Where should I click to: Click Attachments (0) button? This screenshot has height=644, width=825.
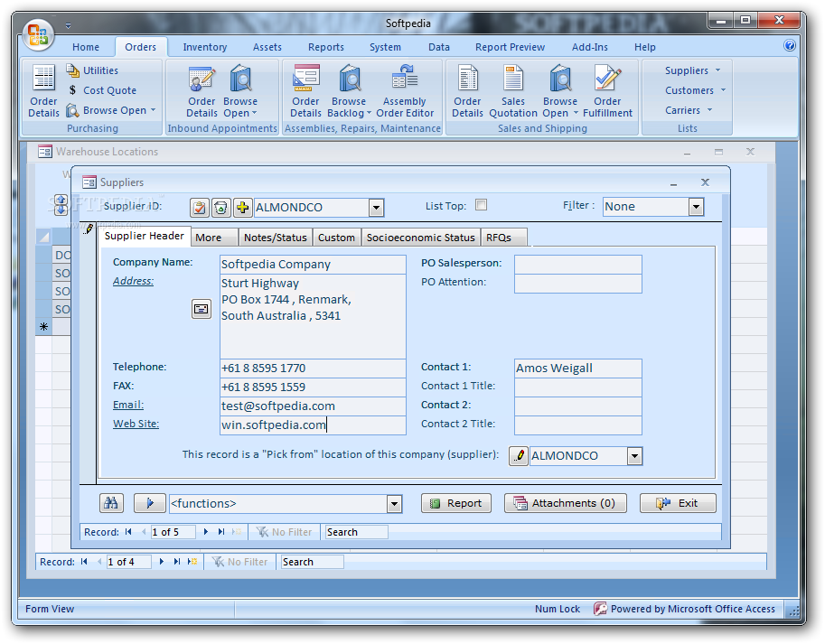pos(565,503)
